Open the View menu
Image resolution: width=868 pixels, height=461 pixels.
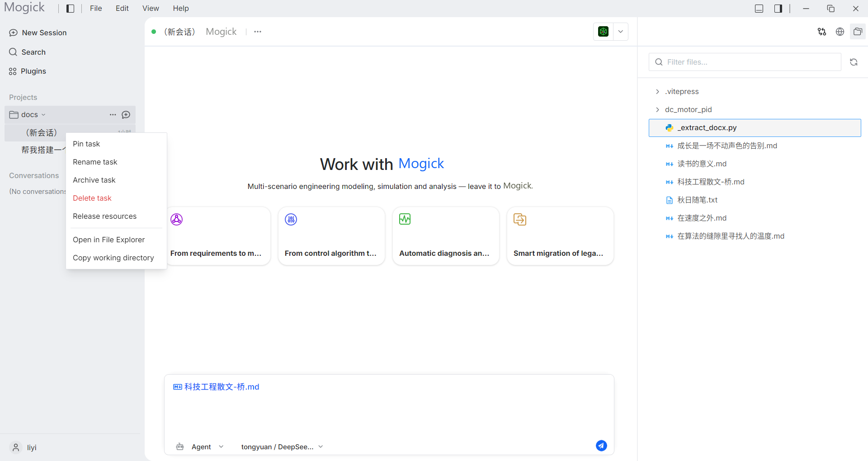click(151, 8)
